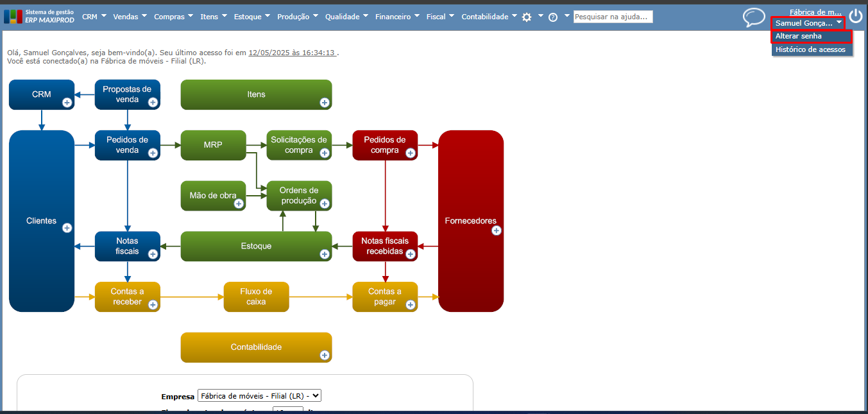Viewport: 868px width, 414px height.
Task: Open the Contabilidade yellow flowchart box
Action: coord(256,347)
